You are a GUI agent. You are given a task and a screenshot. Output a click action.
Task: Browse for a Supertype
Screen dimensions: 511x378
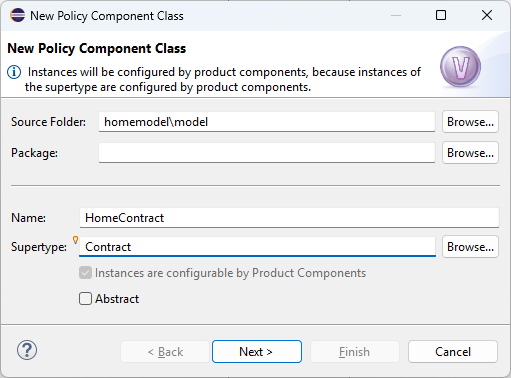pyautogui.click(x=470, y=247)
